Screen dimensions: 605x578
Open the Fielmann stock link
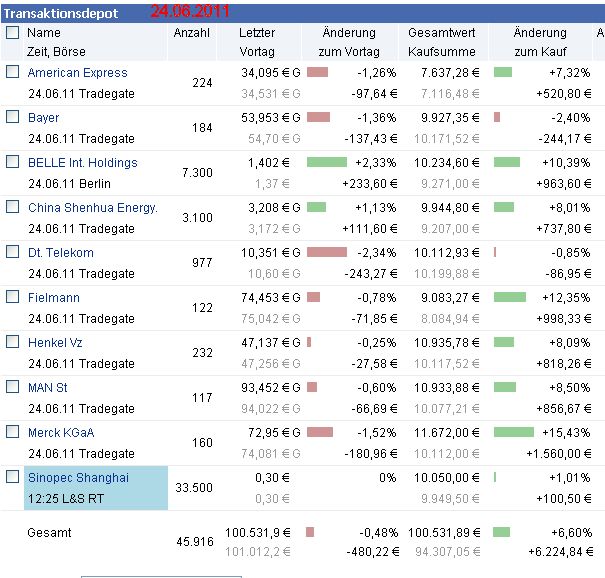coord(54,298)
